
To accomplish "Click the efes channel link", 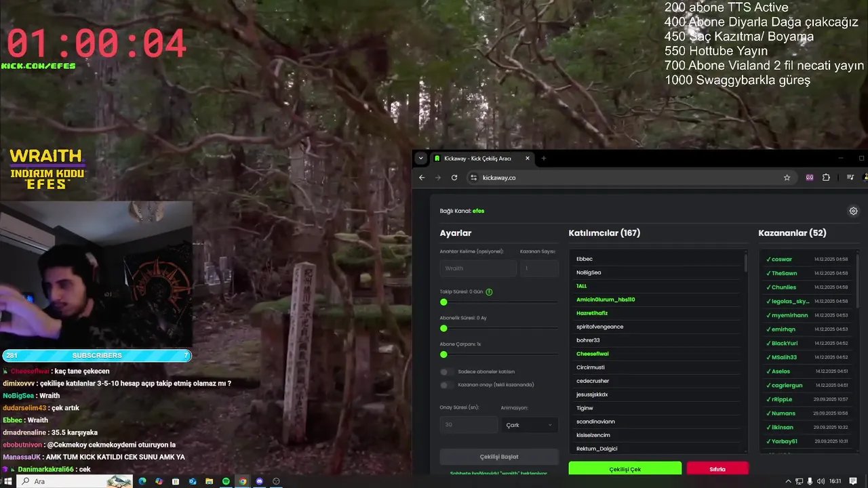I will tap(478, 211).
